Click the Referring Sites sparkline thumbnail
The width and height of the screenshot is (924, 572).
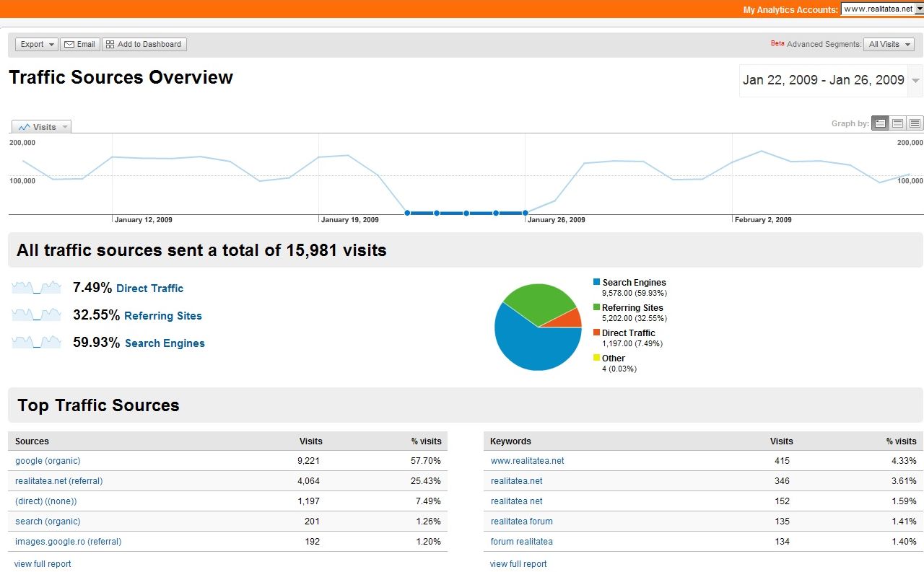pyautogui.click(x=36, y=316)
